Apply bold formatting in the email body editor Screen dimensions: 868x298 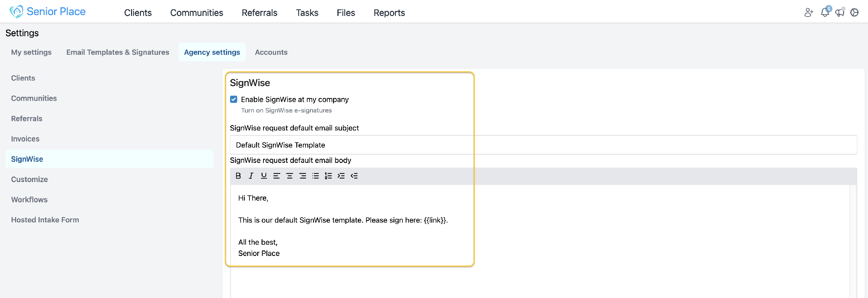[x=238, y=175]
